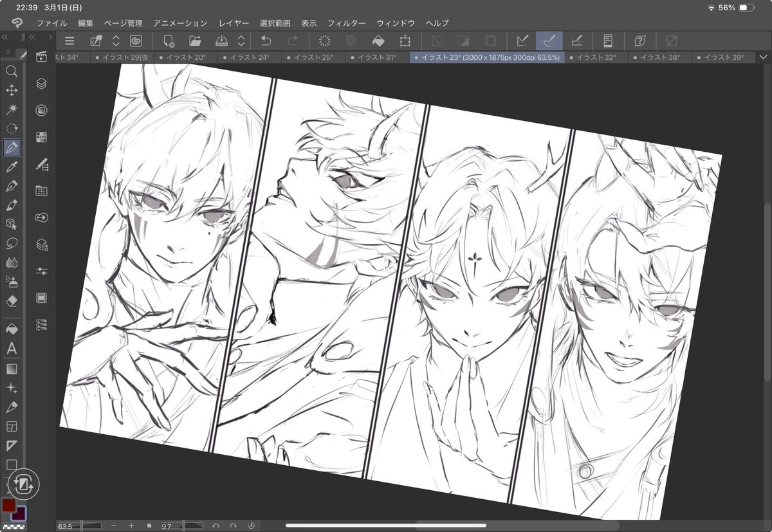Reset canvas rotation in bottom bar

[x=252, y=526]
